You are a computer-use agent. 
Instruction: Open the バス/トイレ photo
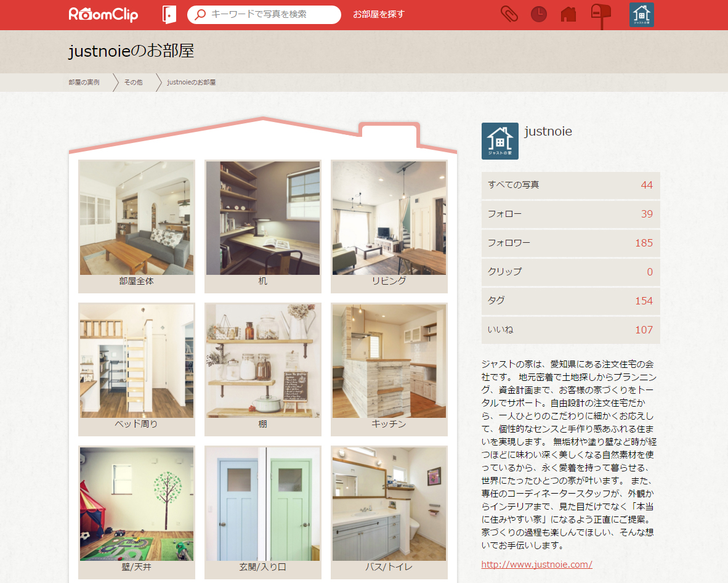pyautogui.click(x=389, y=504)
